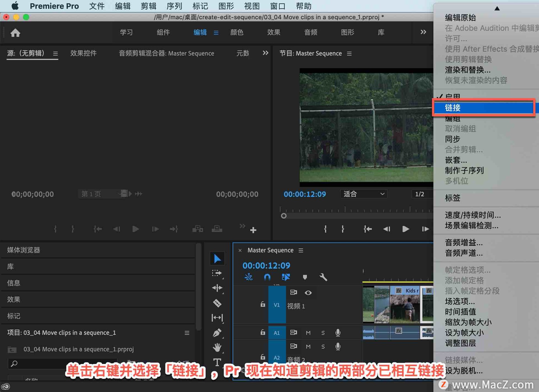
Task: Open the 效果 panel in left list
Action: click(x=13, y=299)
